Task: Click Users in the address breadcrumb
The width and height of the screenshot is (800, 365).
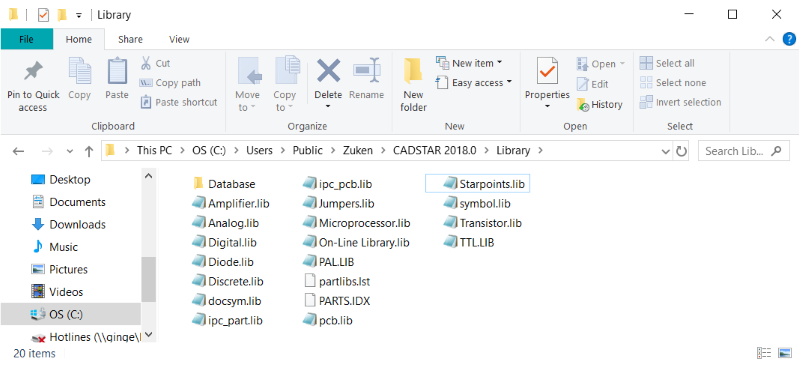Action: [259, 151]
